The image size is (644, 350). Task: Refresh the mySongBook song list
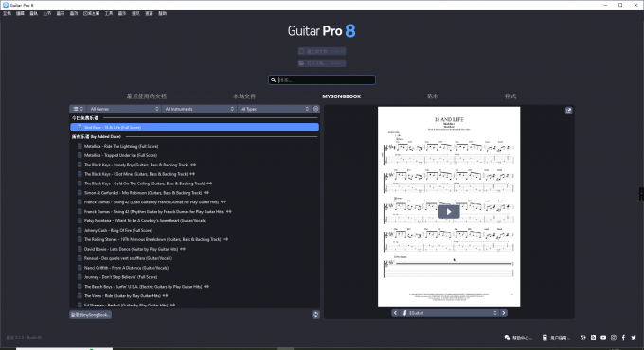click(315, 315)
